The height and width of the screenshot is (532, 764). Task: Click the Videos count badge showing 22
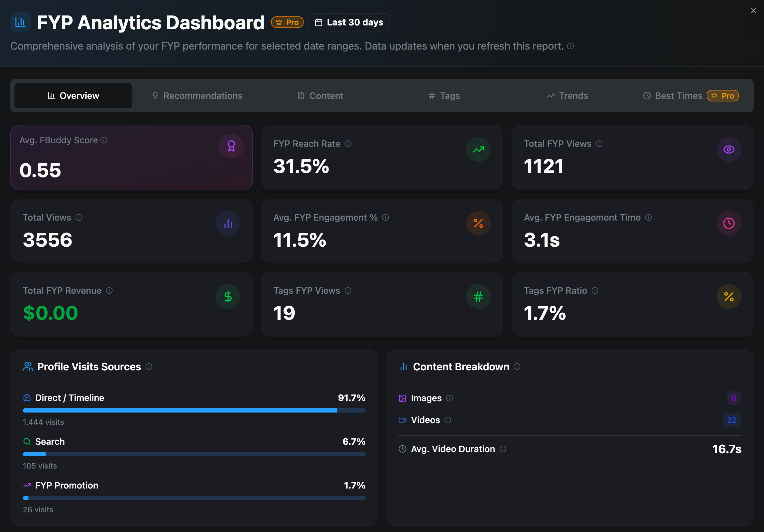pyautogui.click(x=732, y=420)
